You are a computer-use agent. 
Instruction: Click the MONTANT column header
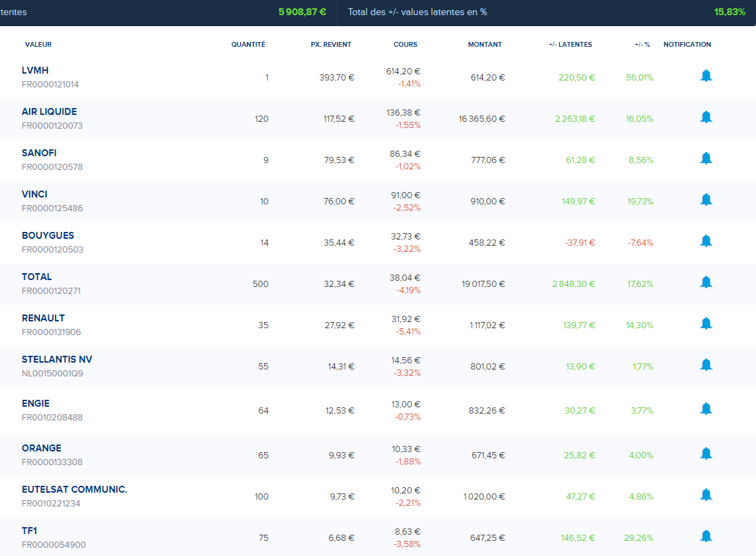[x=484, y=45]
